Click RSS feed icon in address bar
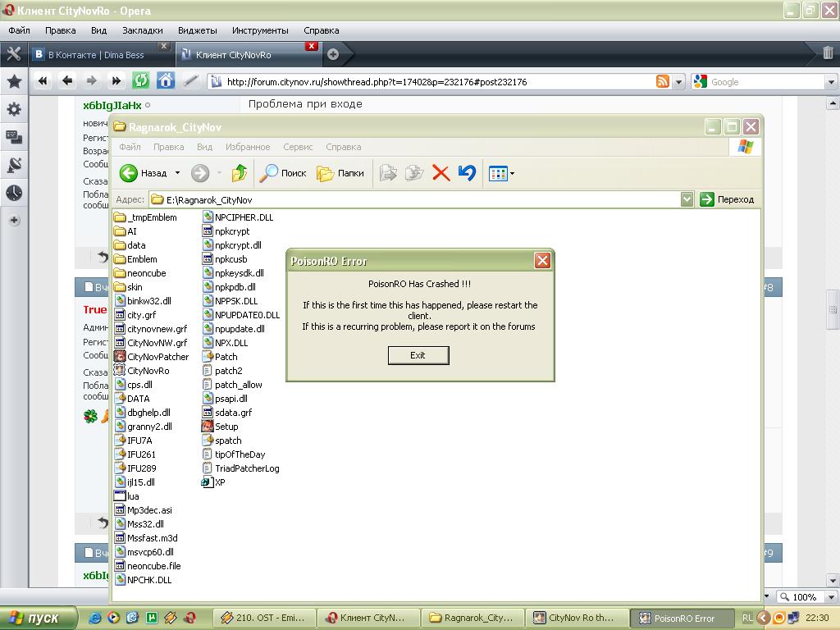The image size is (840, 630). point(662,81)
